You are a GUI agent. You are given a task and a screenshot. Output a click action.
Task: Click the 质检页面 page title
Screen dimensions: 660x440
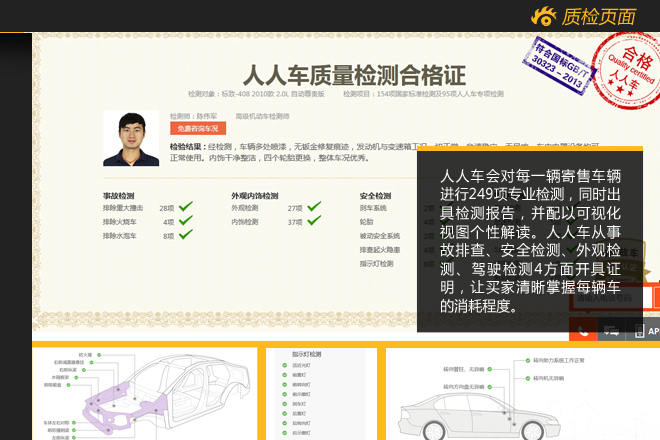point(598,17)
